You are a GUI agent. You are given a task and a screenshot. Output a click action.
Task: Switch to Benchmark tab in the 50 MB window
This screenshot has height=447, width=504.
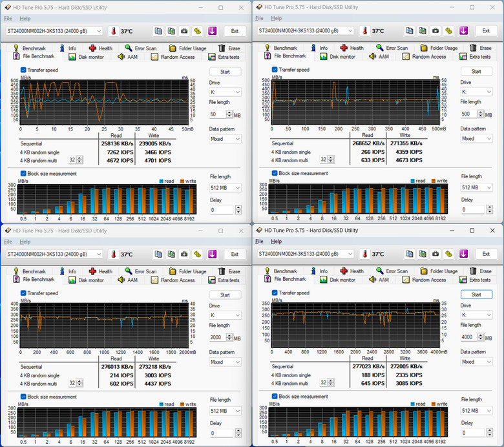[30, 48]
